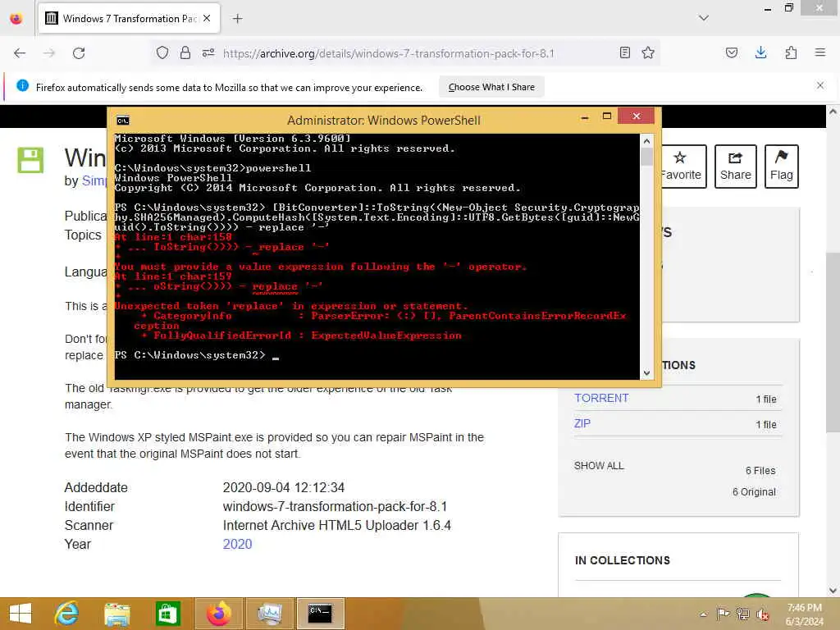Click the PowerShell scrollbar thumb
Viewport: 840px width, 630px height.
pyautogui.click(x=646, y=157)
